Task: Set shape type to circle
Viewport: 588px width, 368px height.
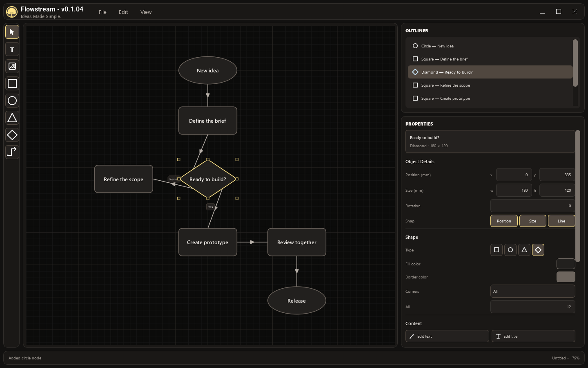Action: (510, 250)
